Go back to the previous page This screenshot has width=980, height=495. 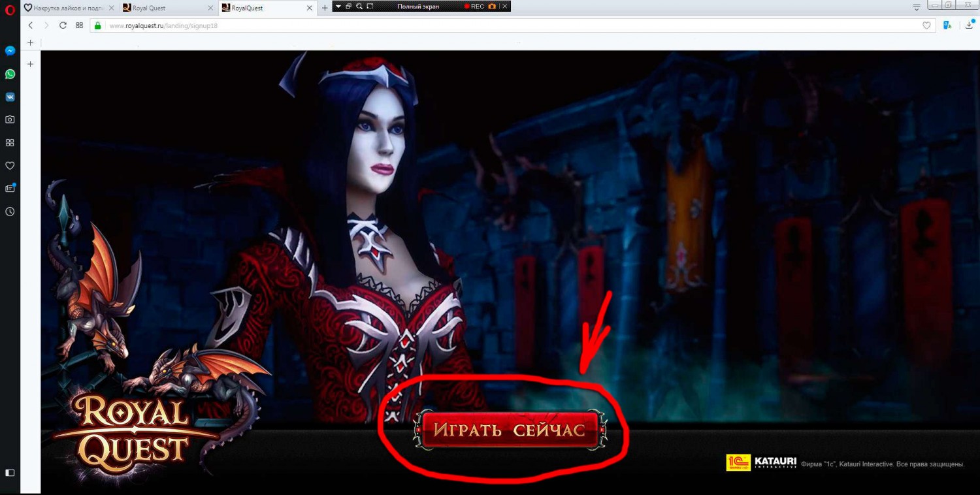(x=30, y=25)
